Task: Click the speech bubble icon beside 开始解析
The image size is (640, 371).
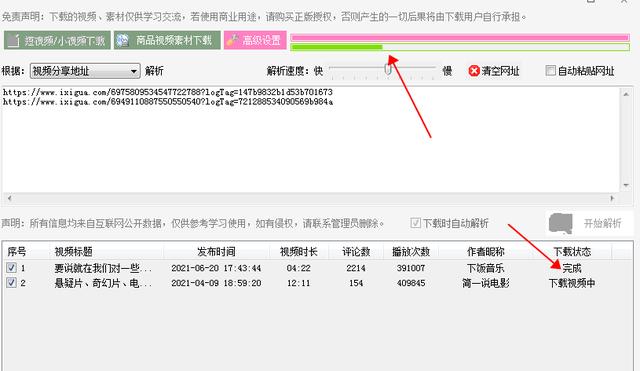Action: tap(561, 223)
